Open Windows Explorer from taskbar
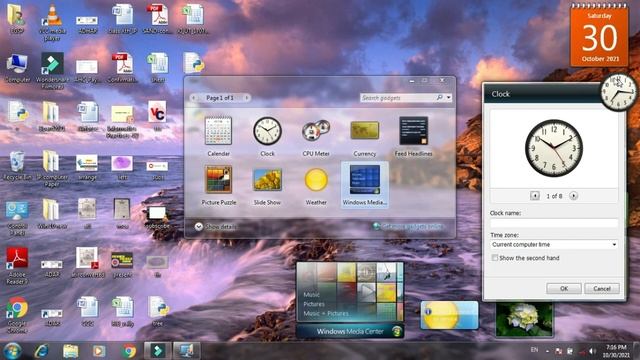The width and height of the screenshot is (640, 360). click(x=71, y=351)
